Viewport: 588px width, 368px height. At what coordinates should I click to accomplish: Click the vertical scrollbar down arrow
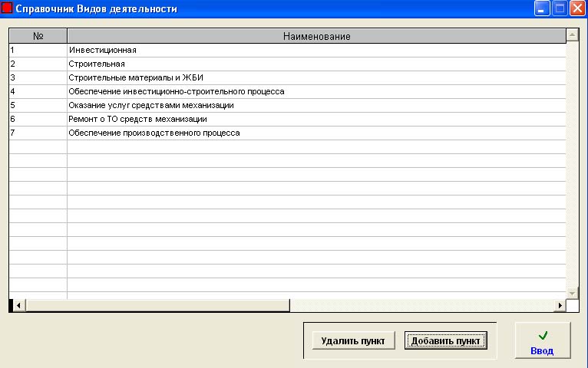pyautogui.click(x=572, y=293)
